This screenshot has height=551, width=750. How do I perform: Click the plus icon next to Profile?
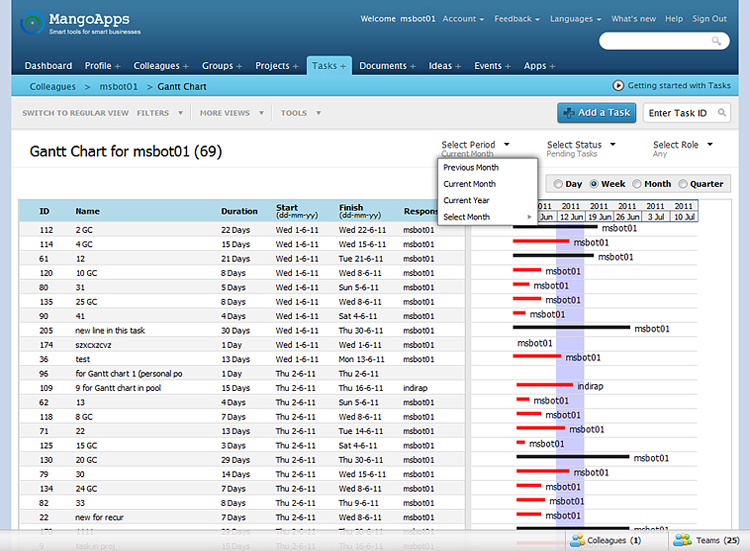(117, 66)
